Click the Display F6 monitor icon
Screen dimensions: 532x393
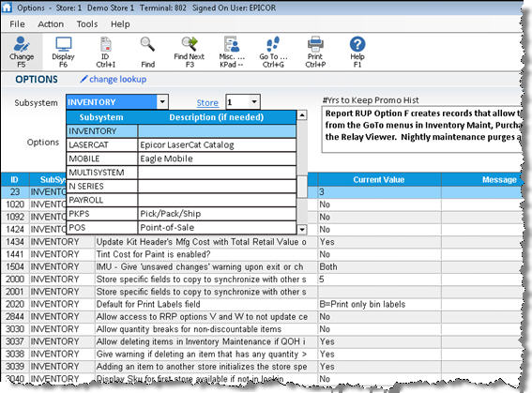63,44
